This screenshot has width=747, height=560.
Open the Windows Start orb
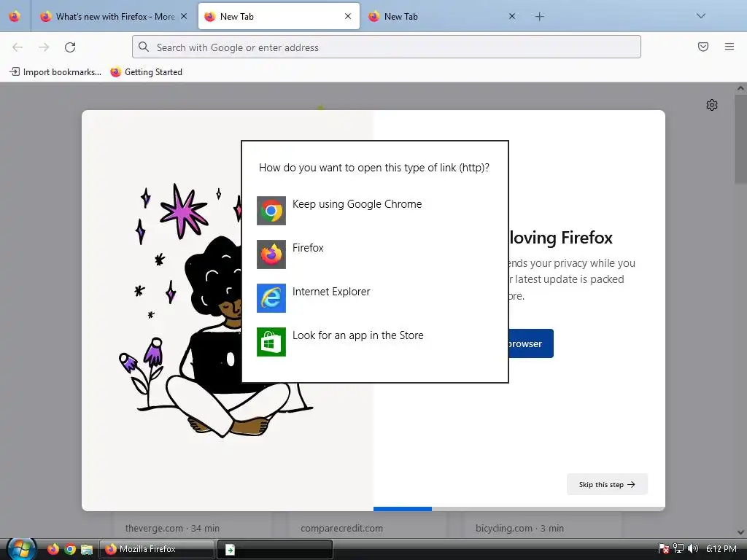pos(21,549)
